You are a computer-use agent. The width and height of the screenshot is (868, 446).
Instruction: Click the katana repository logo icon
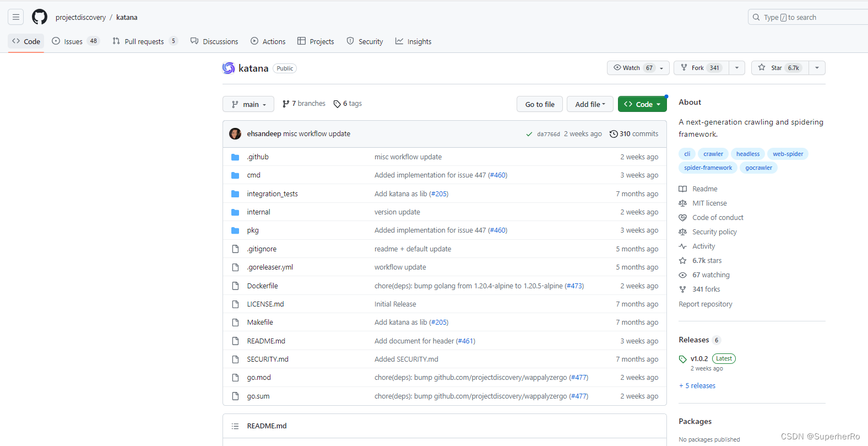point(229,68)
